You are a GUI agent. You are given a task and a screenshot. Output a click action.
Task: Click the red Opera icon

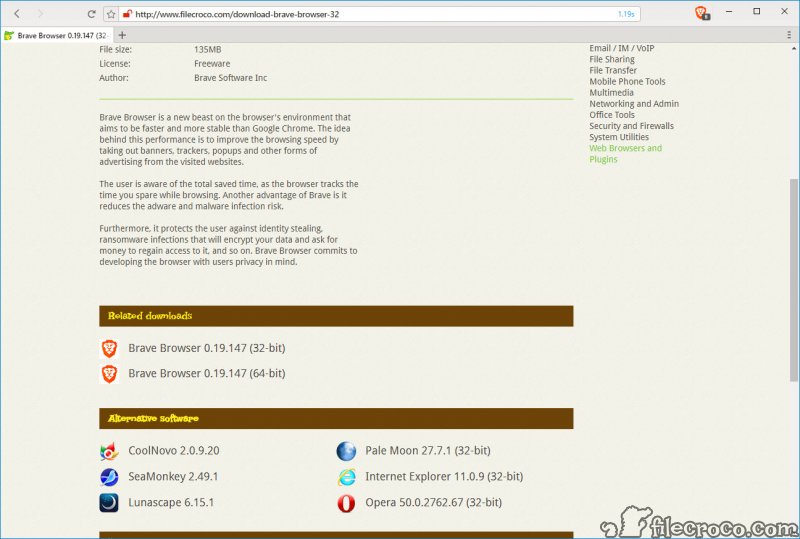click(x=346, y=503)
